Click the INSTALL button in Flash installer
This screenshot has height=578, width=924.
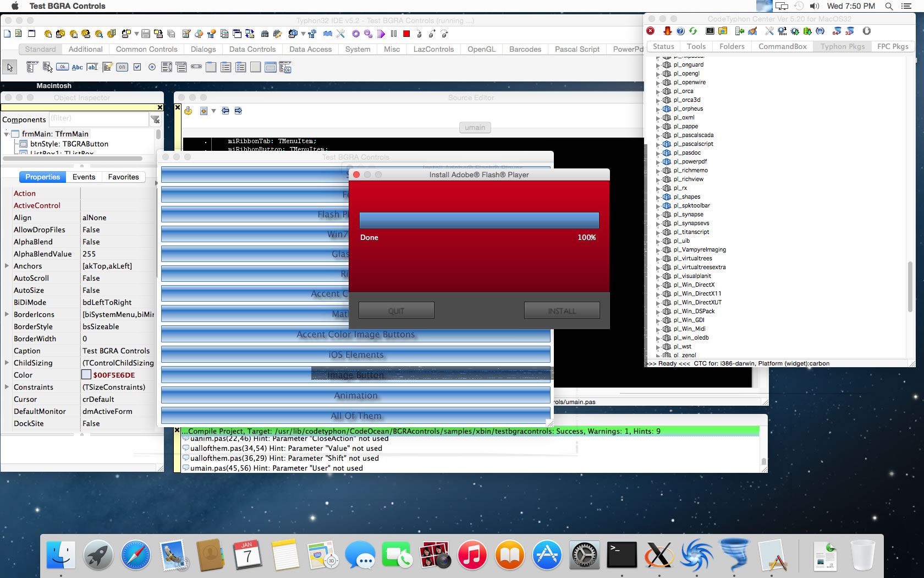(x=562, y=310)
